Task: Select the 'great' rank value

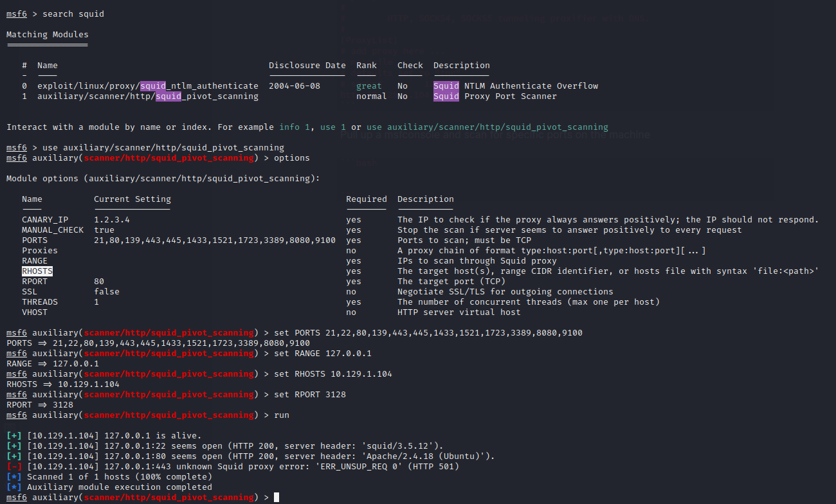Action: [368, 86]
